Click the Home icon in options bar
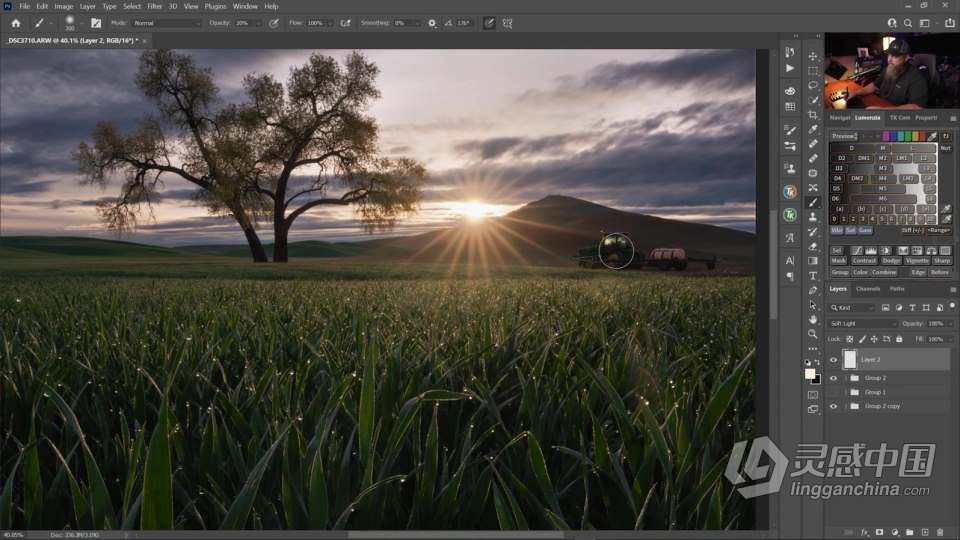The width and height of the screenshot is (960, 540). coord(16,23)
